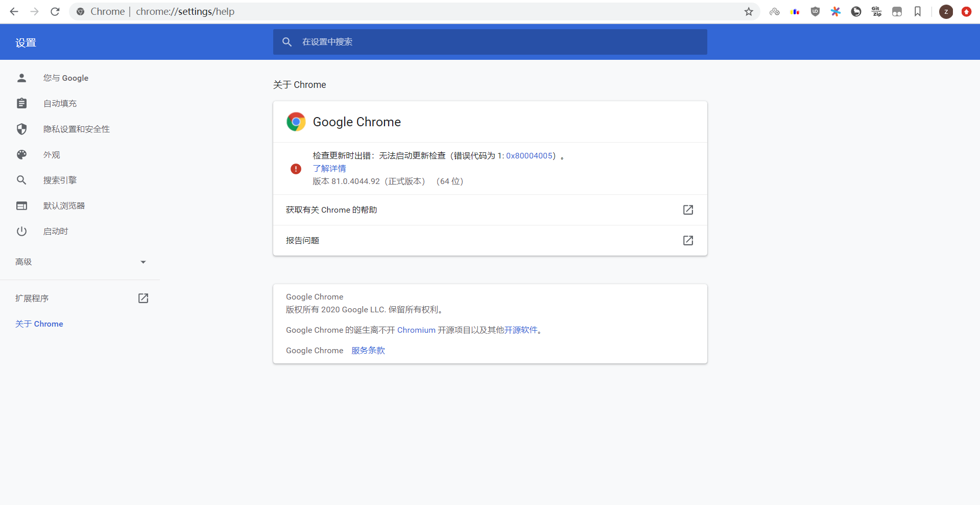Open 隐私设置和安全性 settings section
This screenshot has width=980, height=505.
pos(77,129)
